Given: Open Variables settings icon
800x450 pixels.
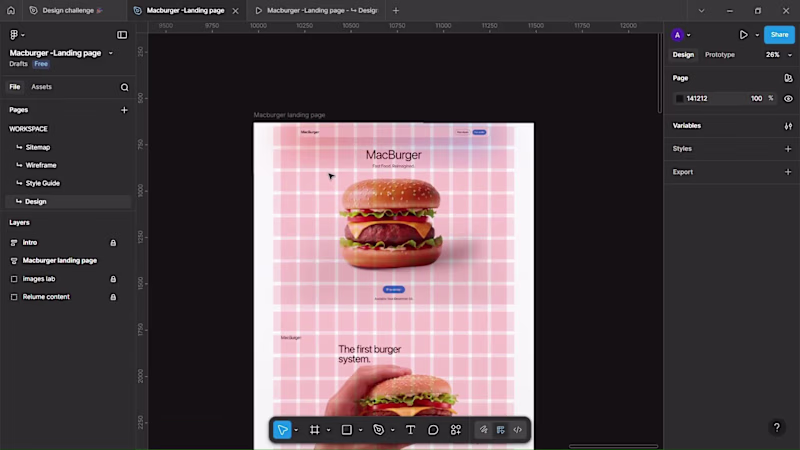Looking at the screenshot, I should tap(788, 126).
